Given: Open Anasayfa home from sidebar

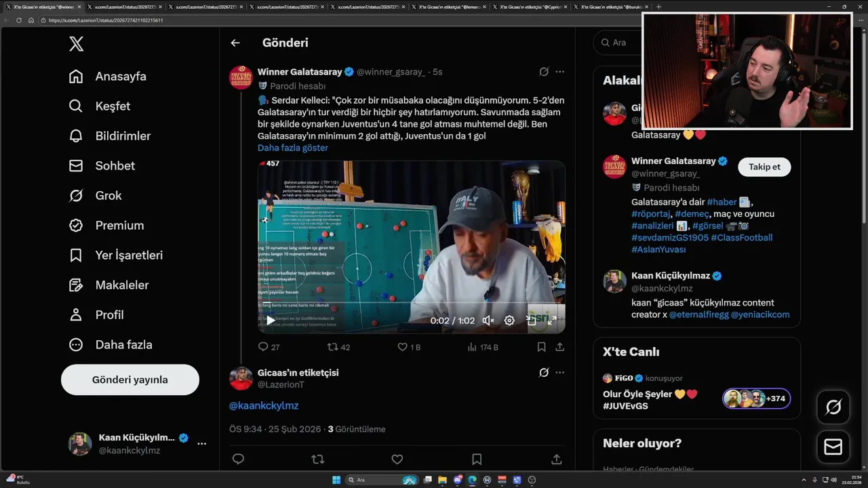Looking at the screenshot, I should pyautogui.click(x=108, y=76).
